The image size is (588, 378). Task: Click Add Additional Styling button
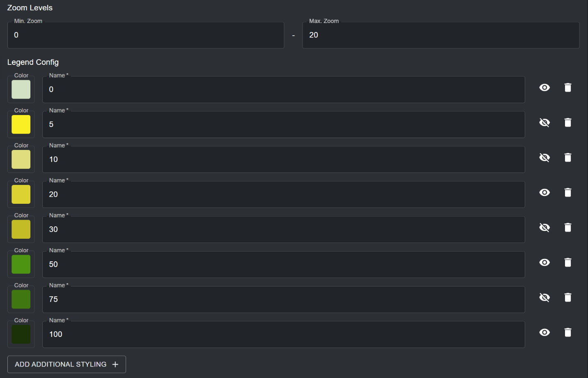67,364
